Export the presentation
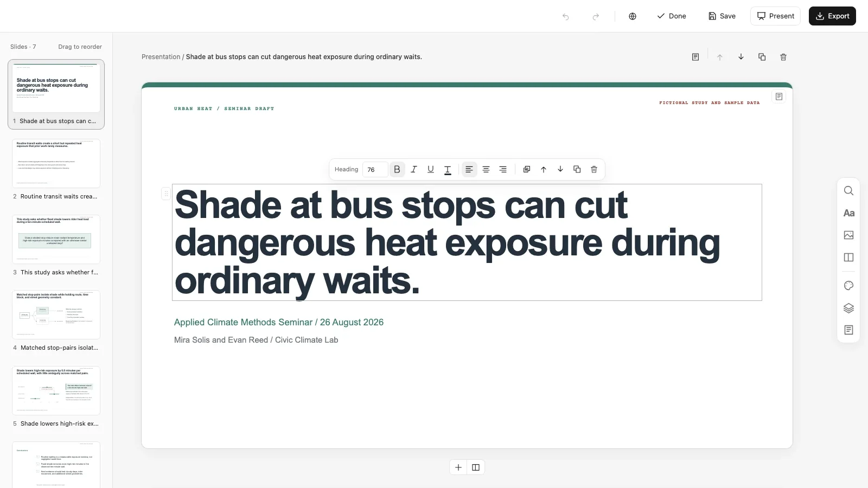Image resolution: width=868 pixels, height=488 pixels. (832, 16)
